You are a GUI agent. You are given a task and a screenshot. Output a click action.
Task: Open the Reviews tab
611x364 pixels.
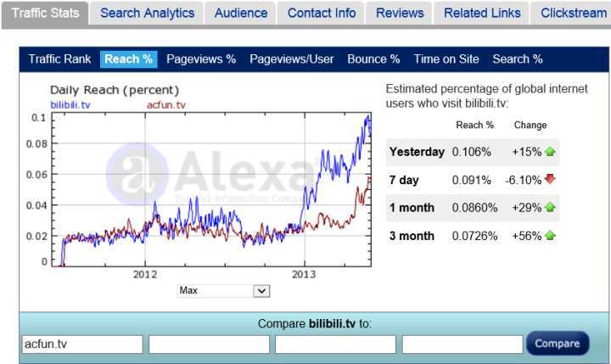(x=400, y=14)
